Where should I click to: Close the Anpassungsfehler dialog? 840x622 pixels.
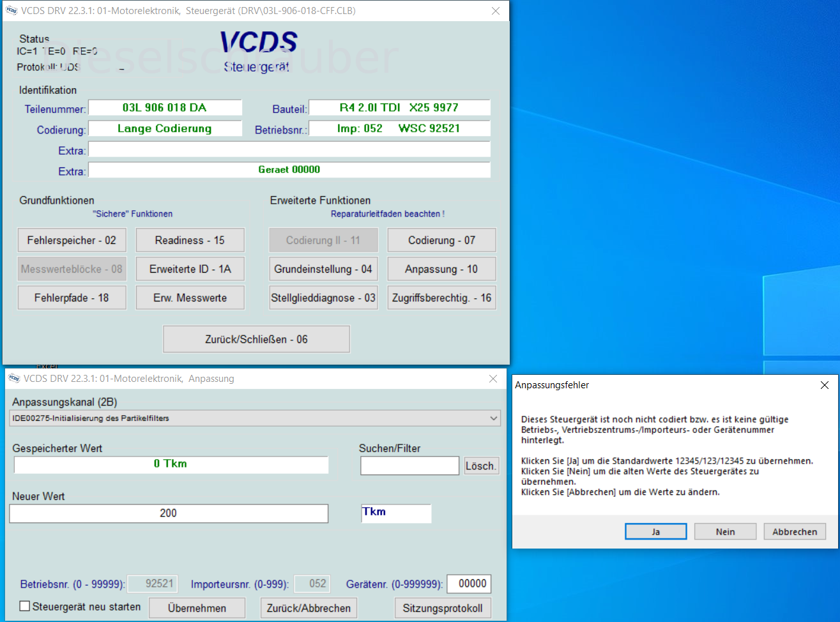[825, 385]
